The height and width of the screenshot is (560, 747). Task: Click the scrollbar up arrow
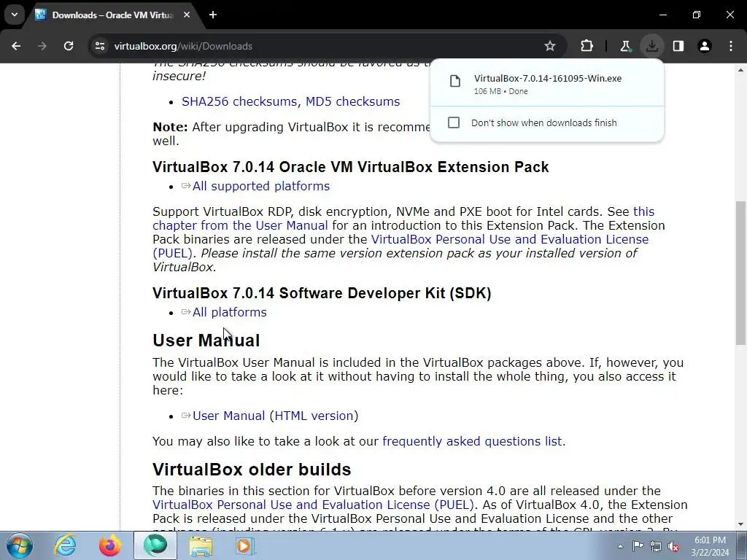click(740, 70)
